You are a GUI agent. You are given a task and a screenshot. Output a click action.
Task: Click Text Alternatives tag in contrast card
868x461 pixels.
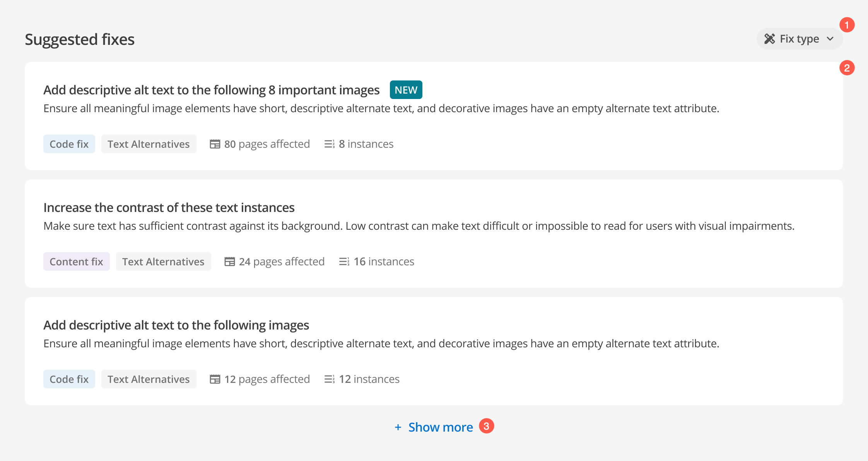pos(163,261)
